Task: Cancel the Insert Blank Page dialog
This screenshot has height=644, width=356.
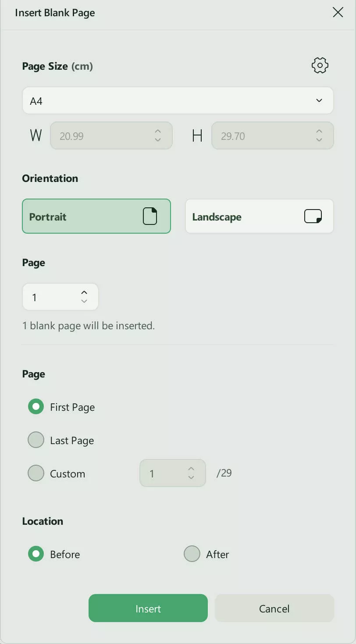Action: (274, 608)
